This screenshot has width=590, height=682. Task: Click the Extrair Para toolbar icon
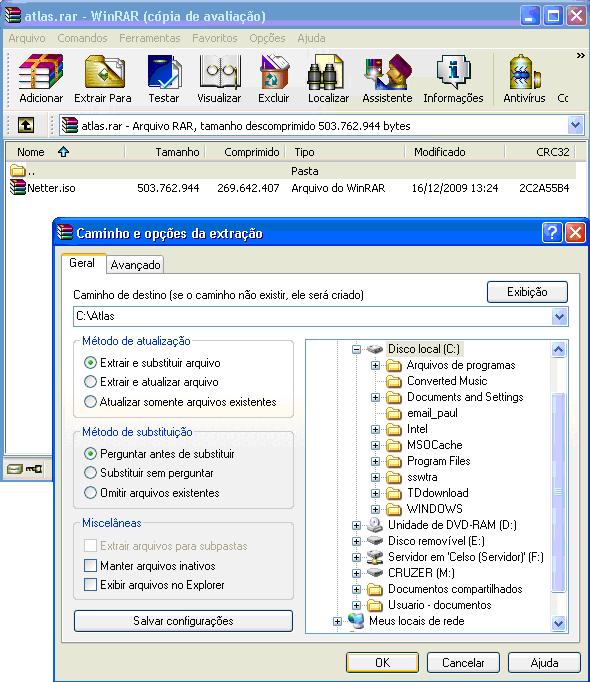pos(104,72)
